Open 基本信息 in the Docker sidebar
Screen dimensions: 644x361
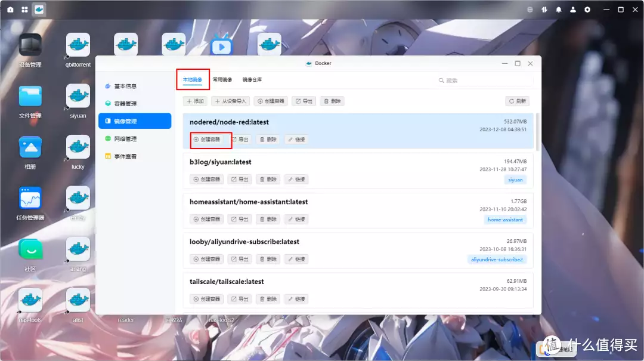tap(125, 86)
